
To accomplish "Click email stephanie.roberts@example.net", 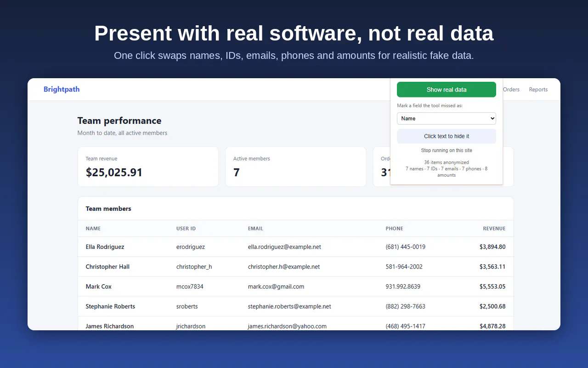I will click(x=289, y=306).
